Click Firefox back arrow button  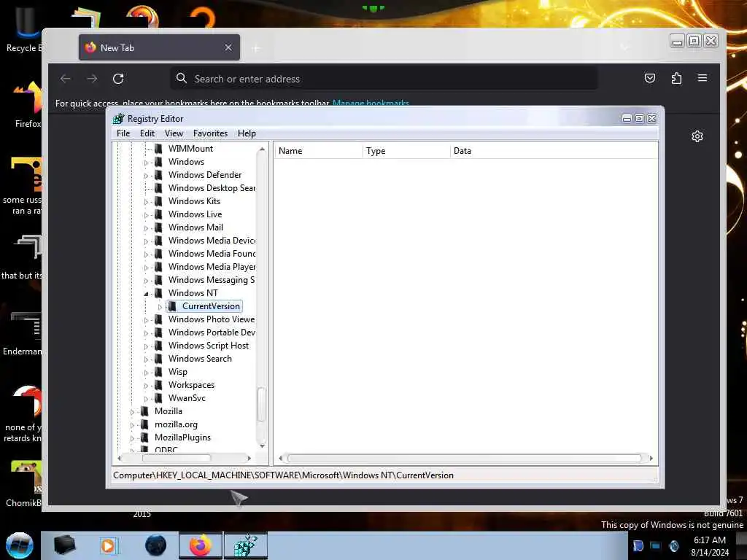(x=66, y=79)
